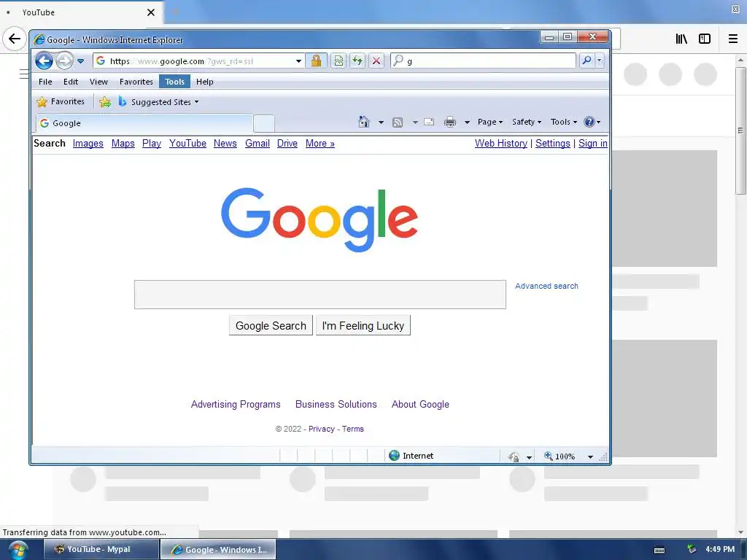Open the More » link

320,144
